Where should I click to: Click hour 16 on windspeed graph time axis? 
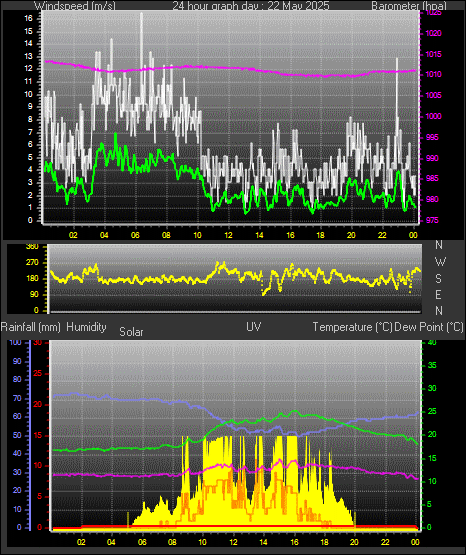click(x=290, y=235)
